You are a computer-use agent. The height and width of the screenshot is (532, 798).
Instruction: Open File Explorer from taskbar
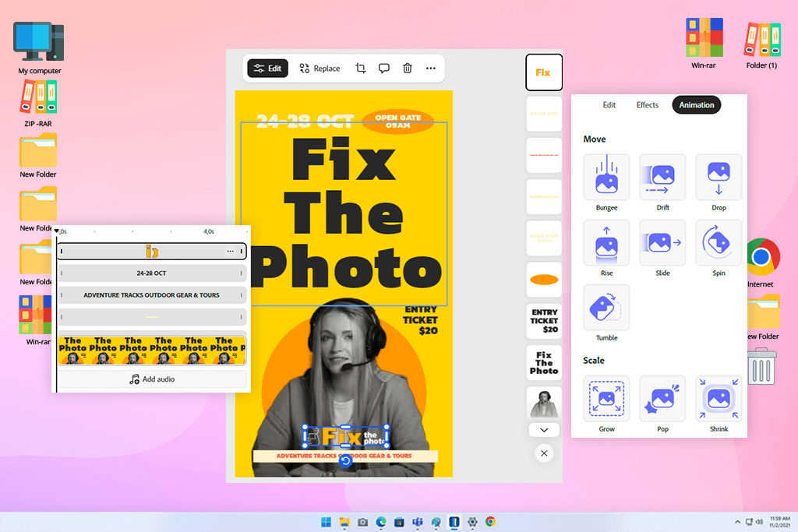(x=344, y=522)
